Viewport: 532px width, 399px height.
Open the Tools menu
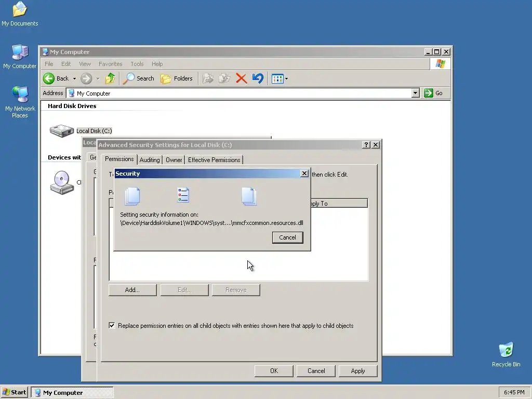137,64
